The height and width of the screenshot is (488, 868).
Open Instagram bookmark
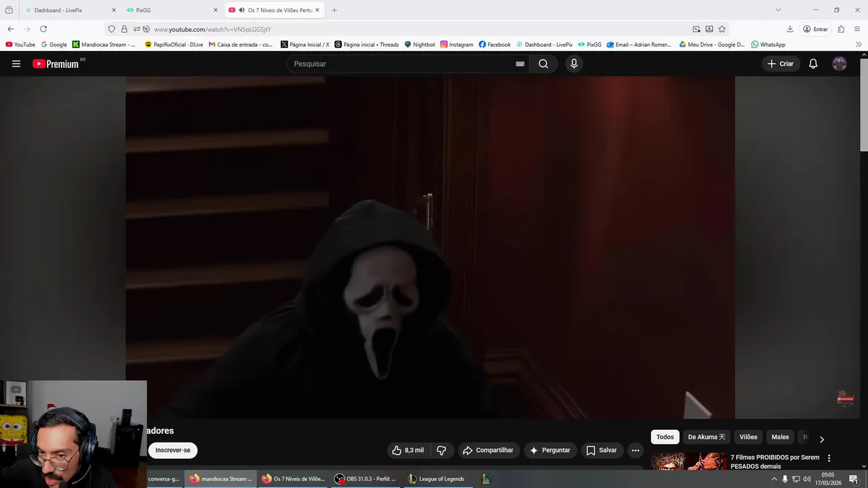(456, 45)
